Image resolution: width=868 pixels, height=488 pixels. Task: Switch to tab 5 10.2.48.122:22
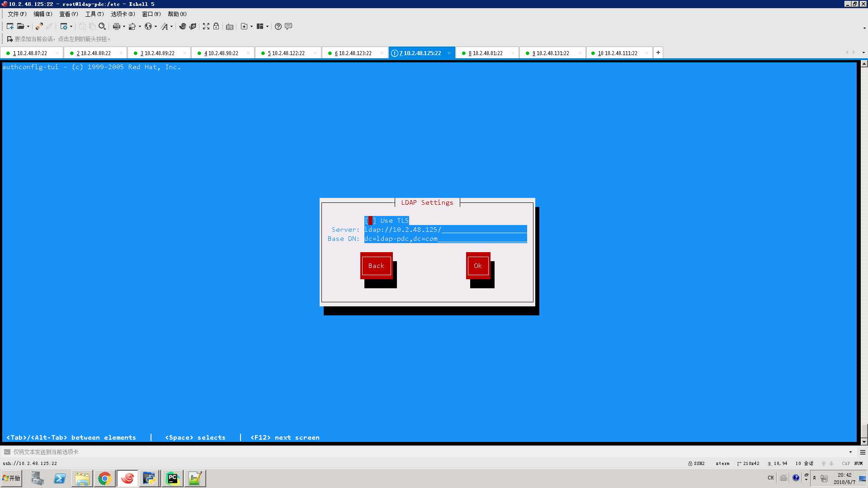288,53
